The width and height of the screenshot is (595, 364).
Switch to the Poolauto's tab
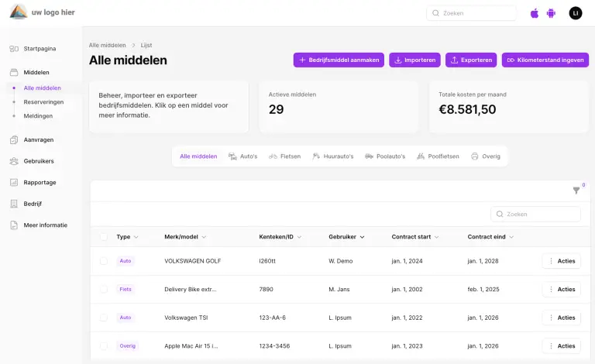(x=384, y=156)
